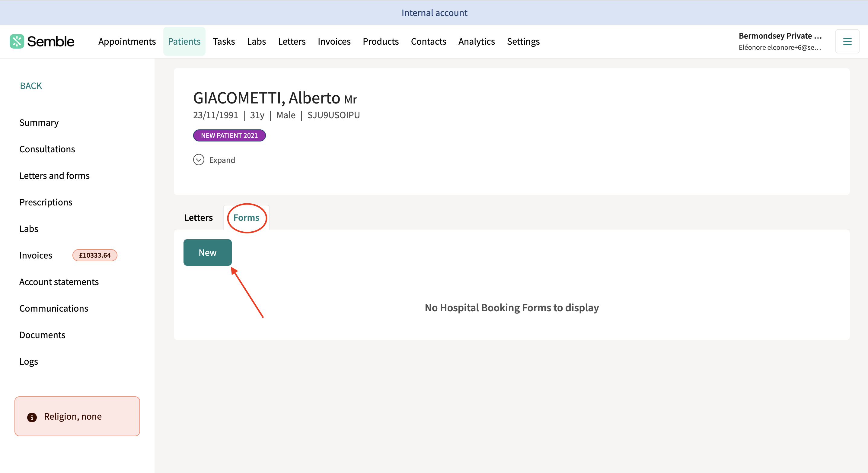This screenshot has width=868, height=473.
Task: Open Appointments in the top navigation
Action: pos(127,41)
